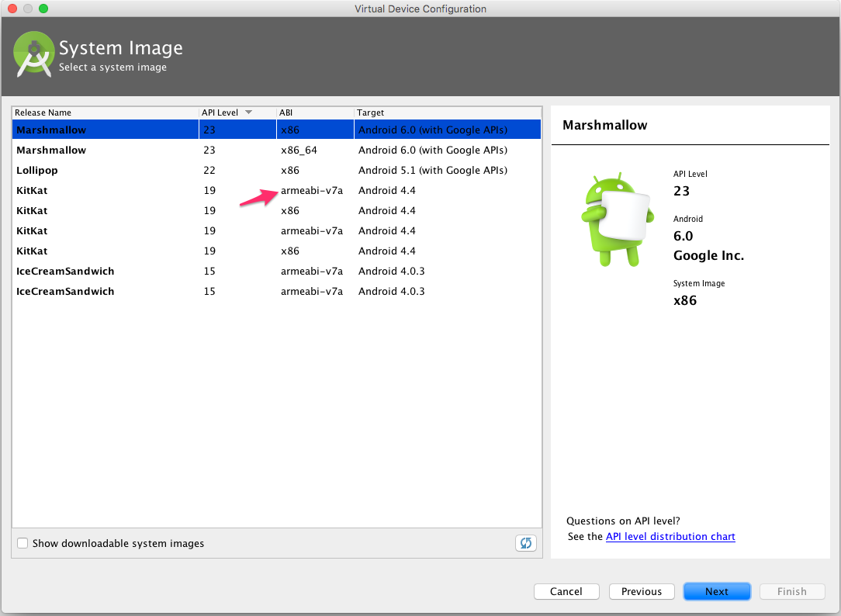The width and height of the screenshot is (841, 616).
Task: Click the close window button
Action: click(12, 9)
